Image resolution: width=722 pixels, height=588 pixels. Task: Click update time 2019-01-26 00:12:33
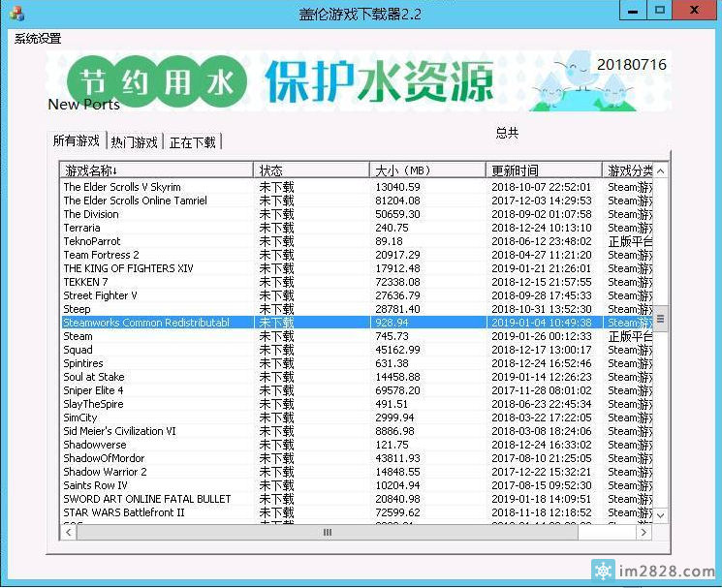pyautogui.click(x=542, y=336)
